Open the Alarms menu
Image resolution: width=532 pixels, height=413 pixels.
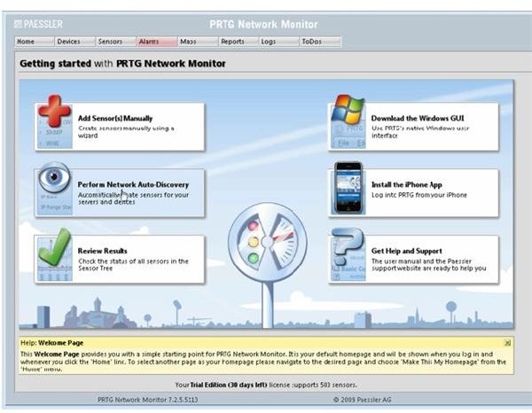157,42
